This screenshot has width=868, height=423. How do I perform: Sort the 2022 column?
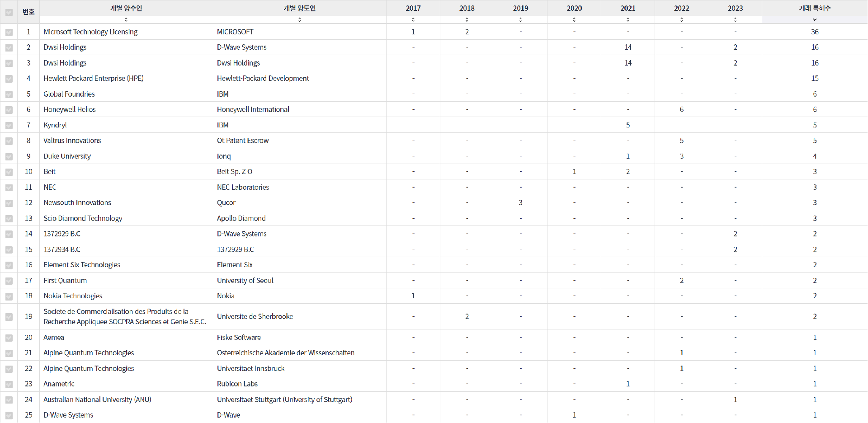[682, 19]
